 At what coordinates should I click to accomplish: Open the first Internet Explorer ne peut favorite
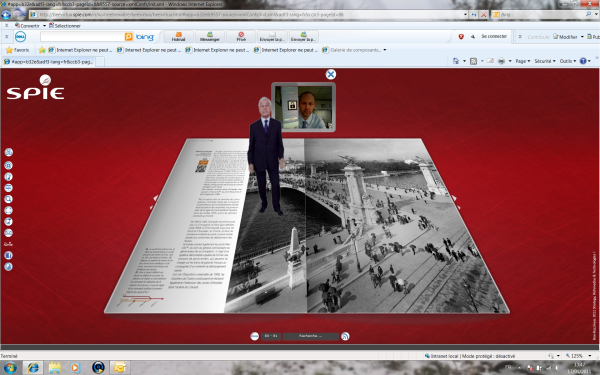click(80, 50)
